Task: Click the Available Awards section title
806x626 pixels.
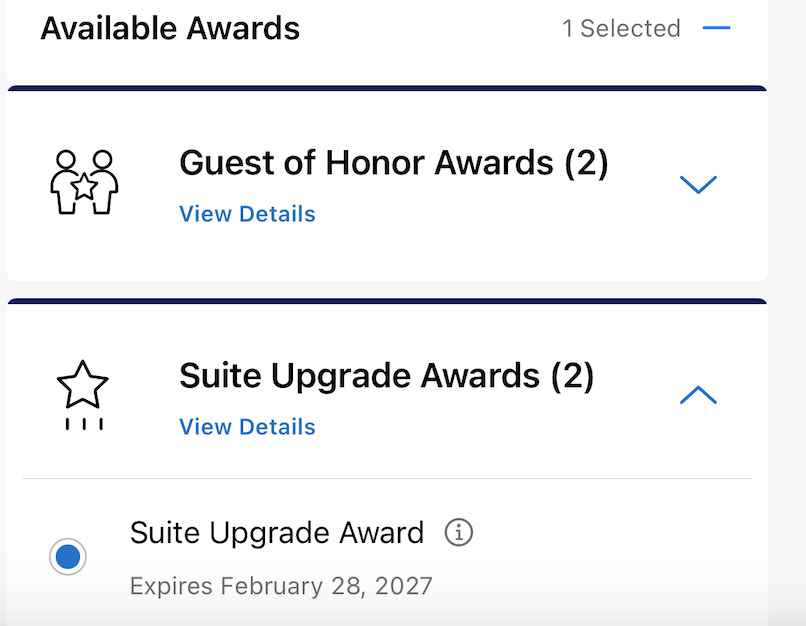Action: coord(170,28)
